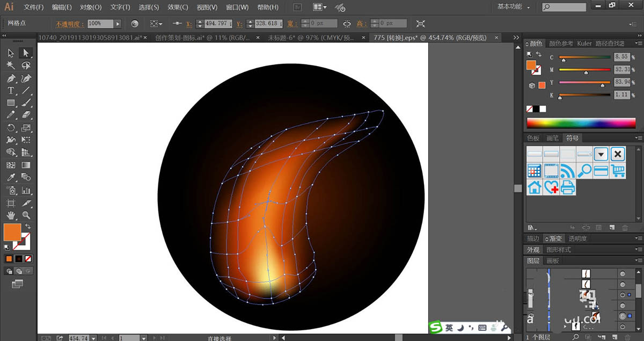This screenshot has height=341, width=644.
Task: Select the Line Segment tool
Action: (x=26, y=90)
